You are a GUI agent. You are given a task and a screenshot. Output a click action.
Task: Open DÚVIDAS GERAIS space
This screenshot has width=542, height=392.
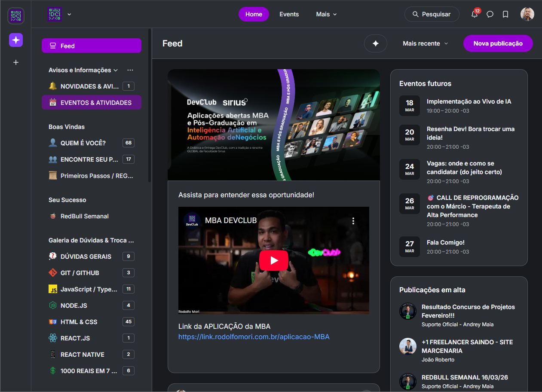coord(92,257)
